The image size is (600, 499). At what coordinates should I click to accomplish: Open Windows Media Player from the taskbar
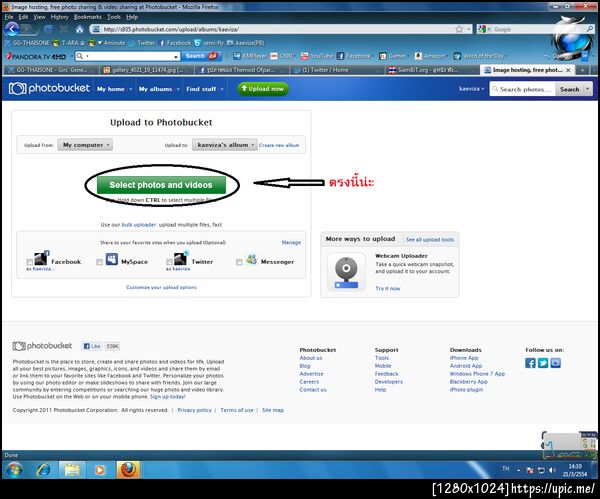point(99,470)
